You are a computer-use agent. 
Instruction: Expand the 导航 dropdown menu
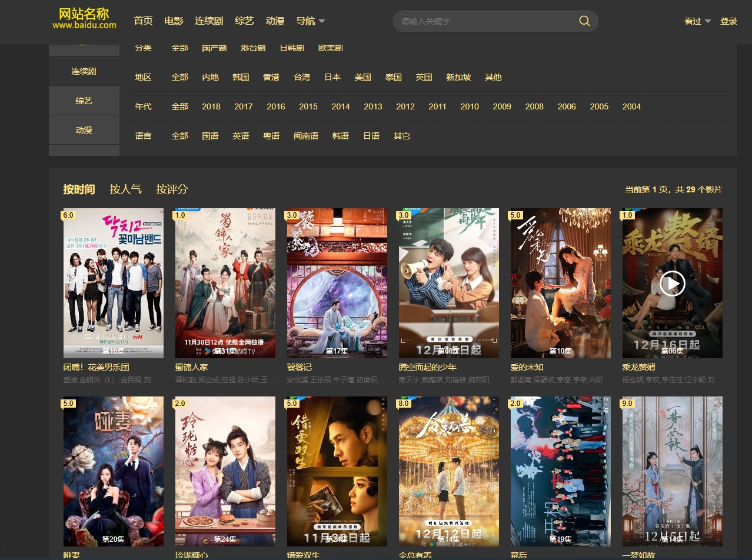click(311, 21)
